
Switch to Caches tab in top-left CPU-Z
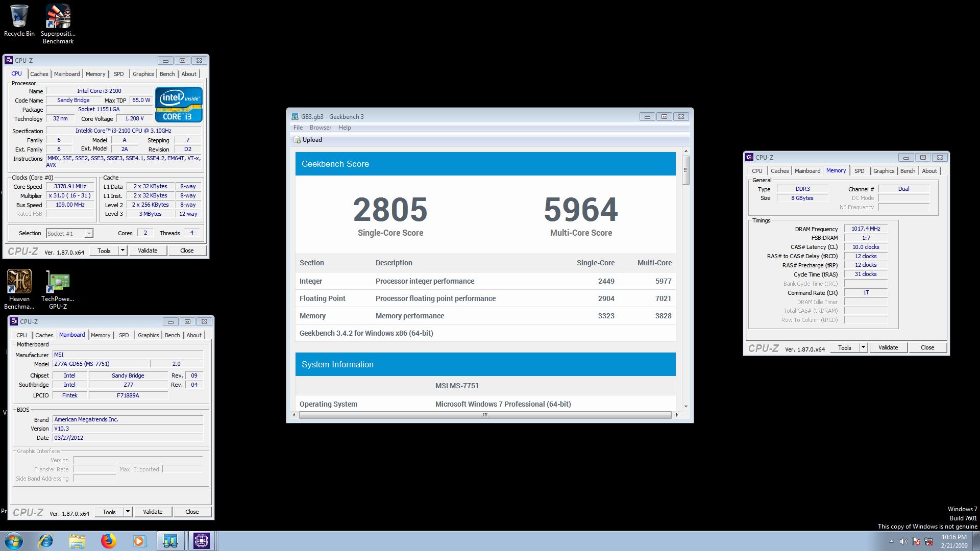39,74
